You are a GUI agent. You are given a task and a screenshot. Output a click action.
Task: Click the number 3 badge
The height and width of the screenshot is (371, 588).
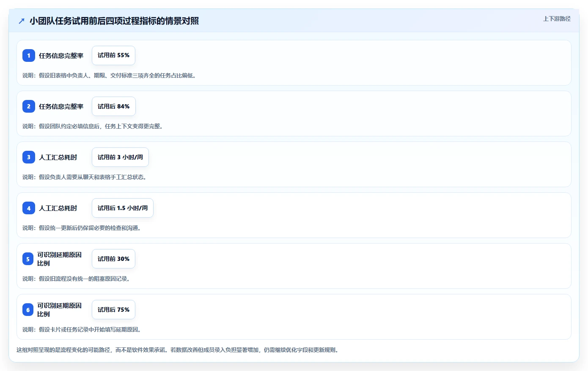pyautogui.click(x=29, y=157)
